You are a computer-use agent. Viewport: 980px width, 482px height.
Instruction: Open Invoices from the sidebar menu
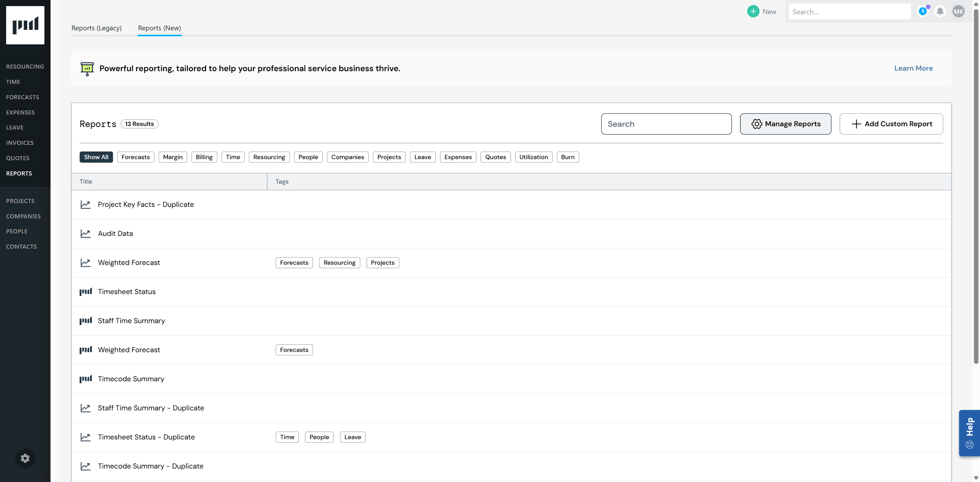click(20, 143)
